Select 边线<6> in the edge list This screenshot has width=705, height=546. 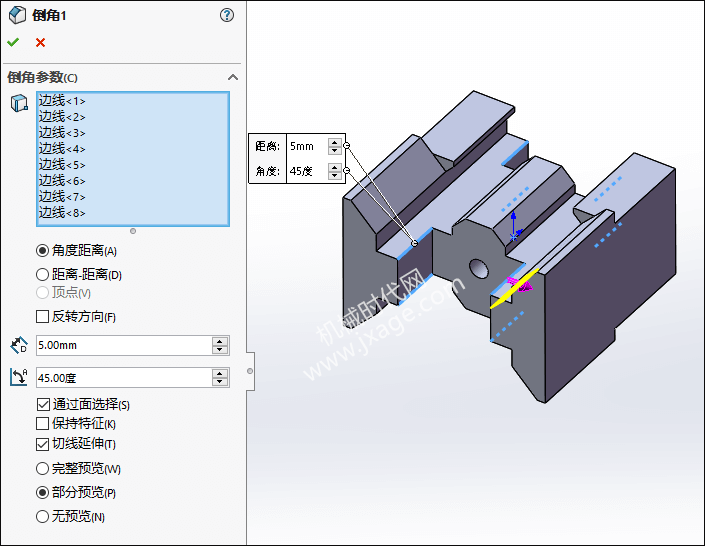(x=62, y=180)
